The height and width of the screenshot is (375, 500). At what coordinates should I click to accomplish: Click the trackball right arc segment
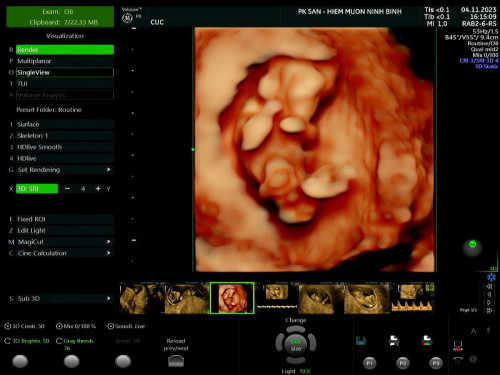click(312, 343)
